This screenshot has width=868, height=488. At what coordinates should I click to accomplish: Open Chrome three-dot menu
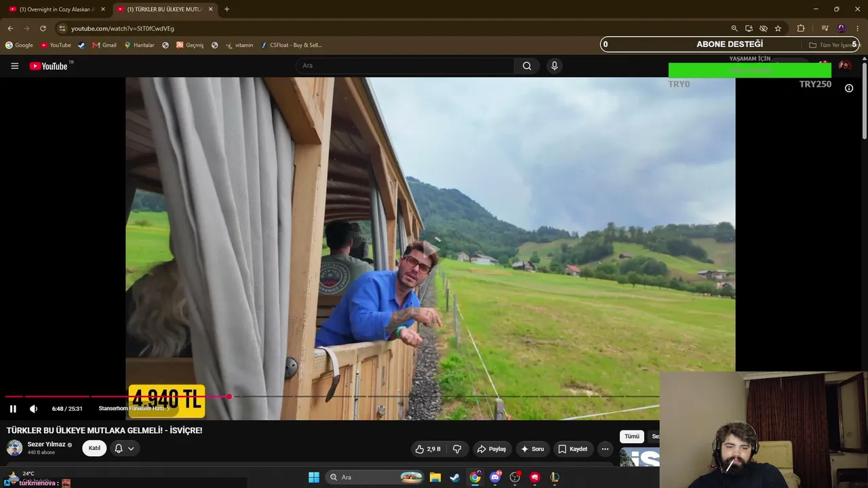[857, 28]
